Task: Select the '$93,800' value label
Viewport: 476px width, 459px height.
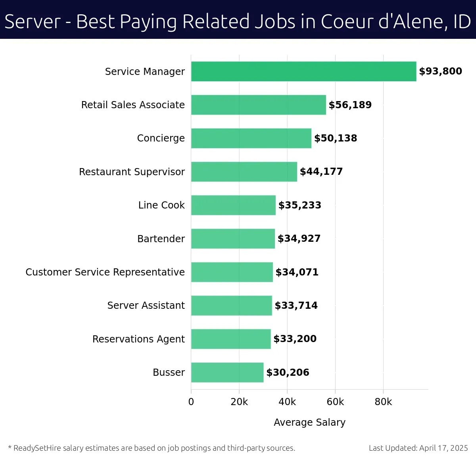Action: (x=440, y=71)
